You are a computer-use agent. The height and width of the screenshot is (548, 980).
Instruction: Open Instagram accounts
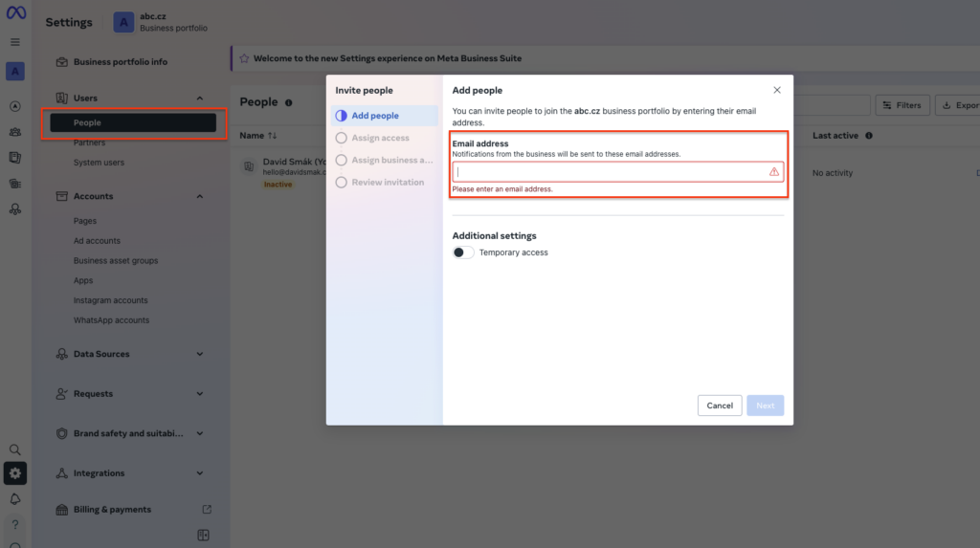111,300
